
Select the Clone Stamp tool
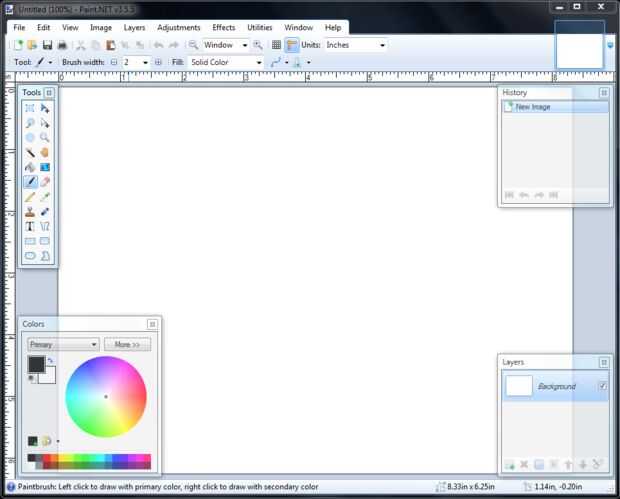(30, 212)
